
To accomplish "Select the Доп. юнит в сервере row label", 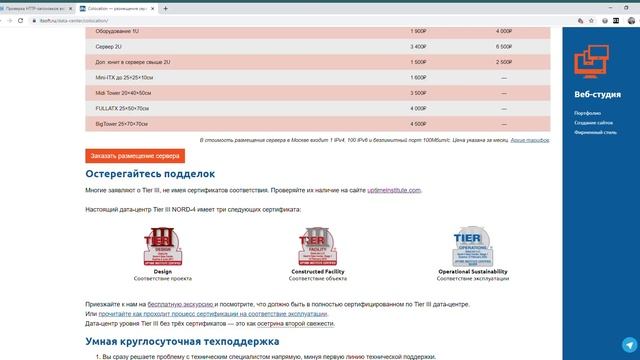I will (x=133, y=62).
